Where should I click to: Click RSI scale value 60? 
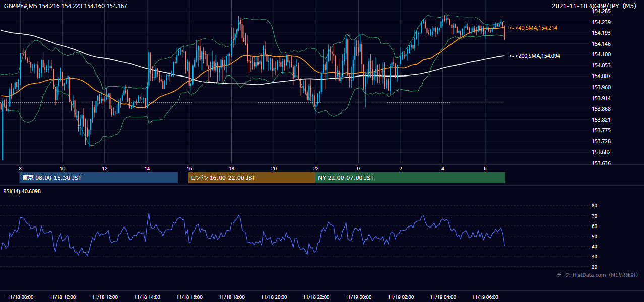pos(594,226)
